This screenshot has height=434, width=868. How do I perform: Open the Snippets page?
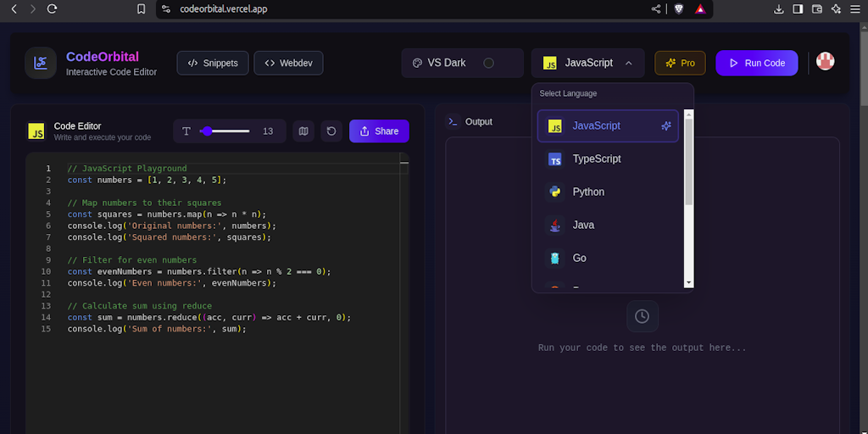pos(213,63)
